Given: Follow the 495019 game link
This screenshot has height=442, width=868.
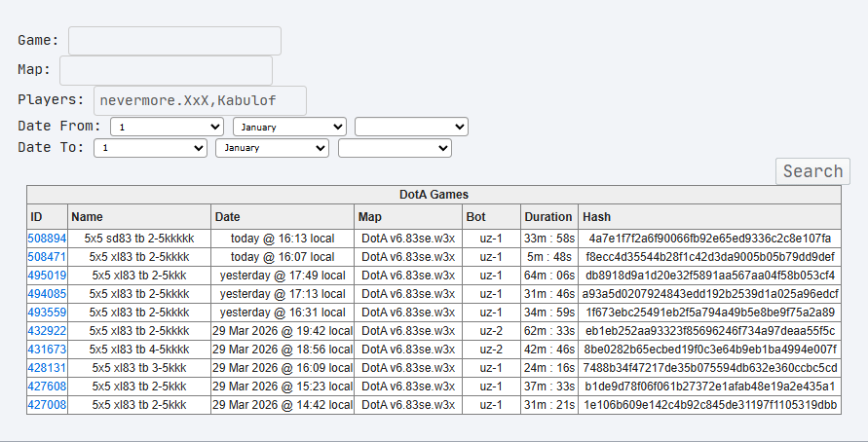Looking at the screenshot, I should click(47, 276).
